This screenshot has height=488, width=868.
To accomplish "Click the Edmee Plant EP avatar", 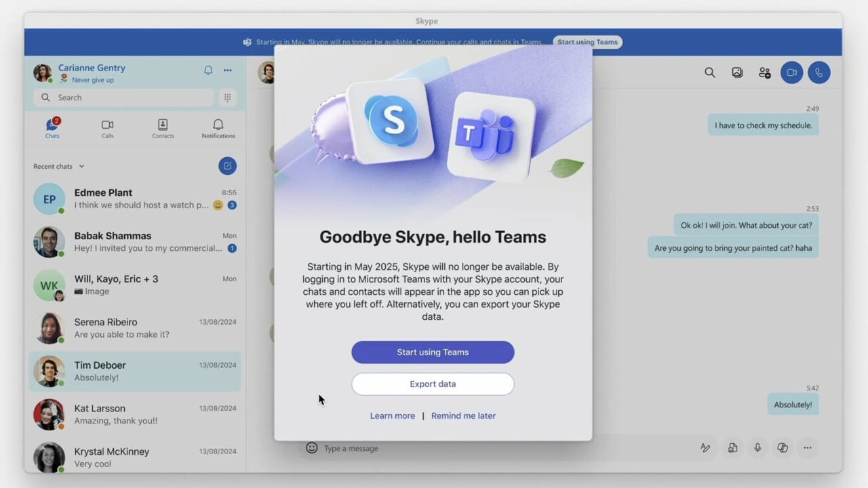I will click(49, 199).
